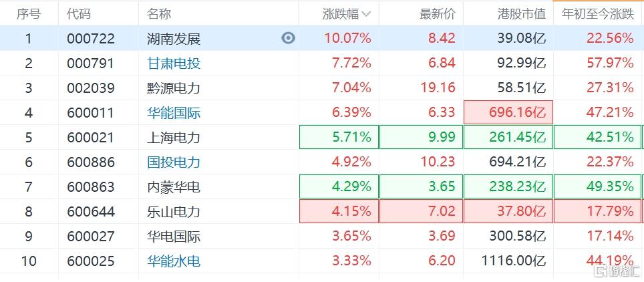This screenshot has height=282, width=644.
Task: Click the highlighted 696.16亿 market value cell
Action: (508, 112)
